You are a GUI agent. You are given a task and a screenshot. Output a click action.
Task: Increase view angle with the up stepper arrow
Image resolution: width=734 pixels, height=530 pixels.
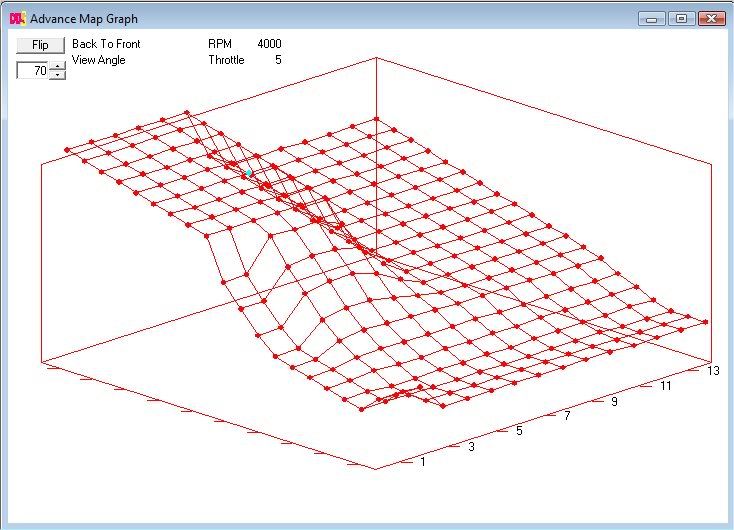tap(58, 66)
